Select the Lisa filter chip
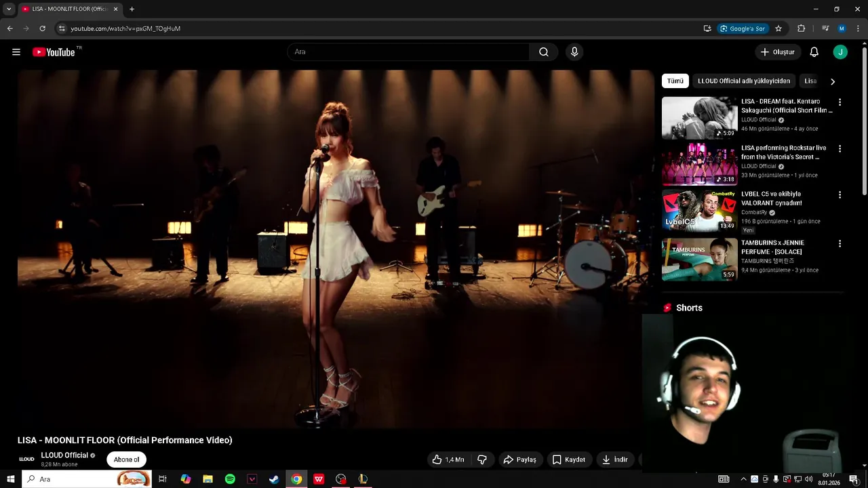868x488 pixels. point(810,81)
